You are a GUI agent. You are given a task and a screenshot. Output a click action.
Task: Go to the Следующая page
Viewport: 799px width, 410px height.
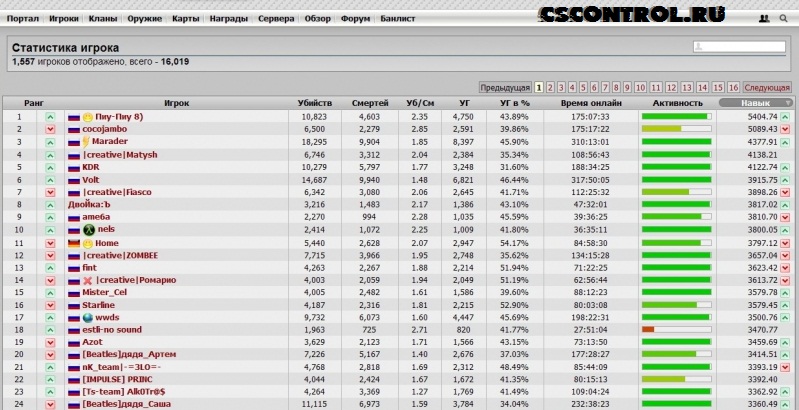[768, 87]
